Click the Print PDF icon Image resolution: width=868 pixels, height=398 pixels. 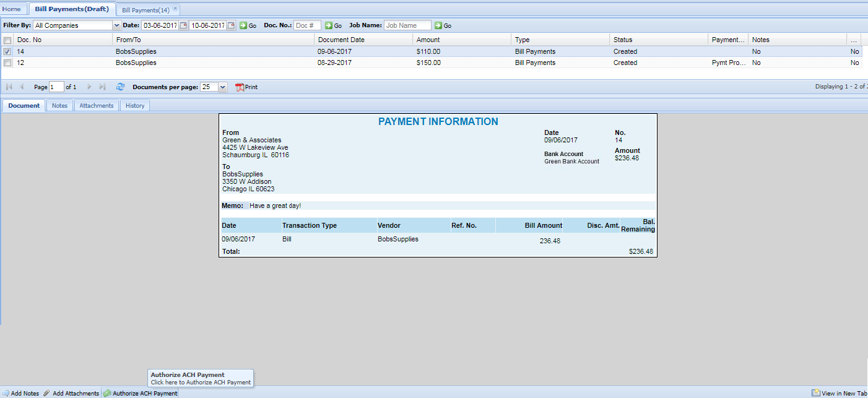point(240,87)
